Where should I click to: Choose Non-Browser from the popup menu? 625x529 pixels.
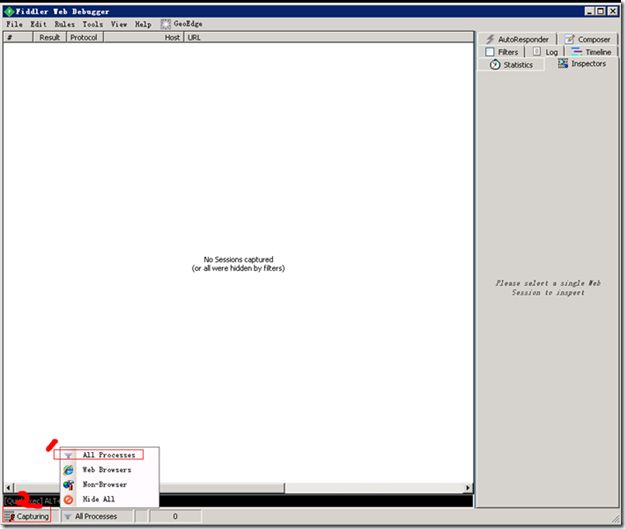pos(110,485)
